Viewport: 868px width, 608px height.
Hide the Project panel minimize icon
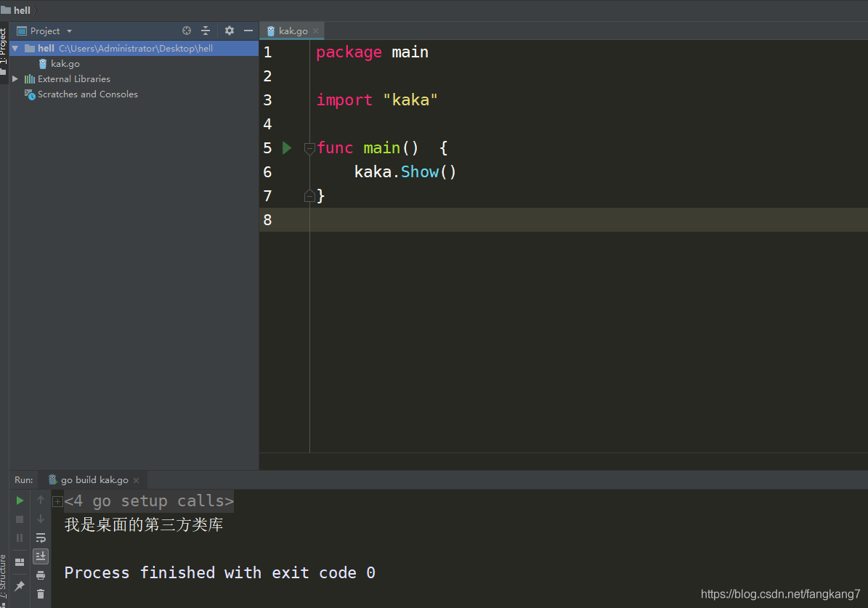point(248,31)
